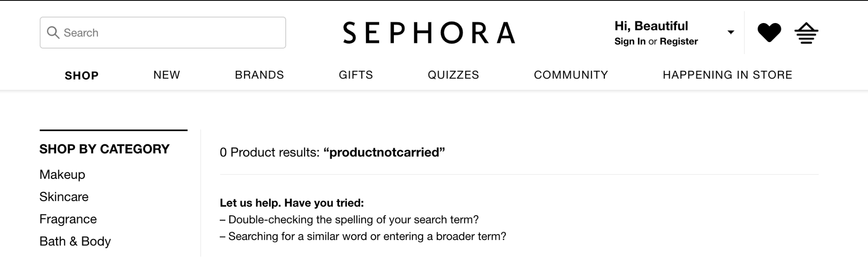
Task: Open the New menu
Action: pos(167,75)
